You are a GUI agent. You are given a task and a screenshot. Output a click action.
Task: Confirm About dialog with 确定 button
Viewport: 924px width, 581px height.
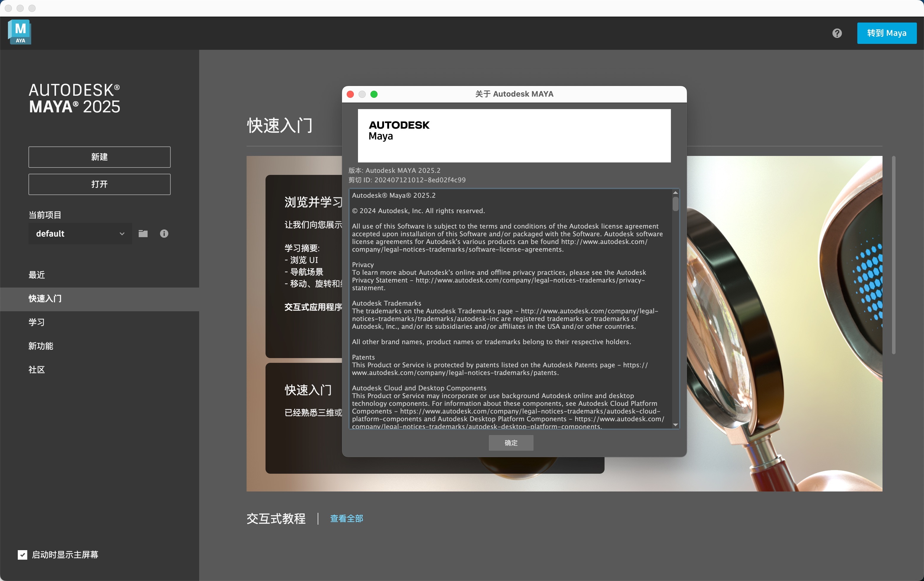[x=511, y=443]
